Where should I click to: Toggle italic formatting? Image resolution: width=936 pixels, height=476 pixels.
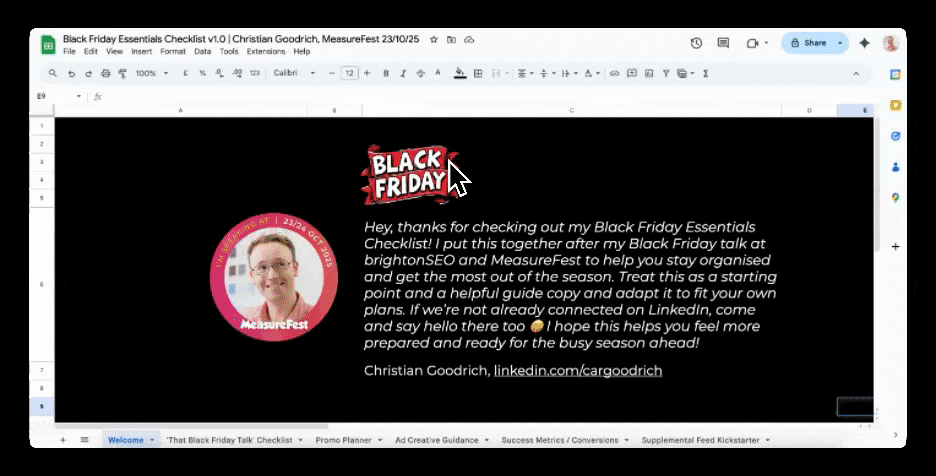[x=403, y=73]
